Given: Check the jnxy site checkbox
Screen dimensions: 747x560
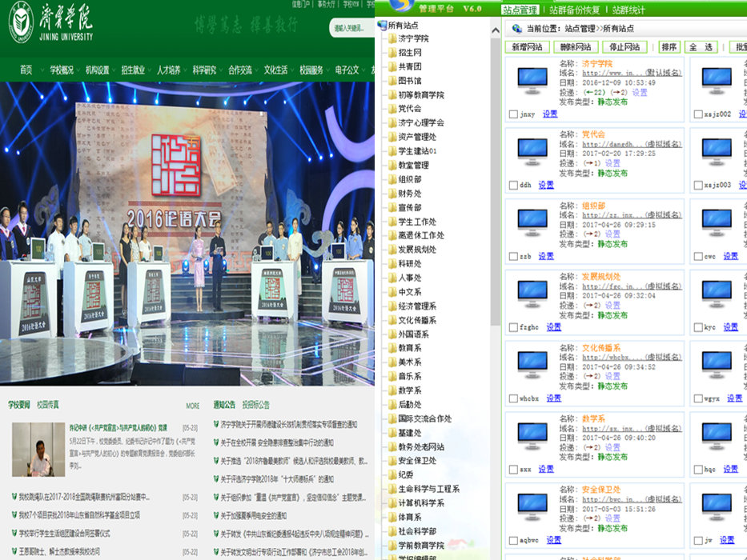Looking at the screenshot, I should (x=513, y=114).
